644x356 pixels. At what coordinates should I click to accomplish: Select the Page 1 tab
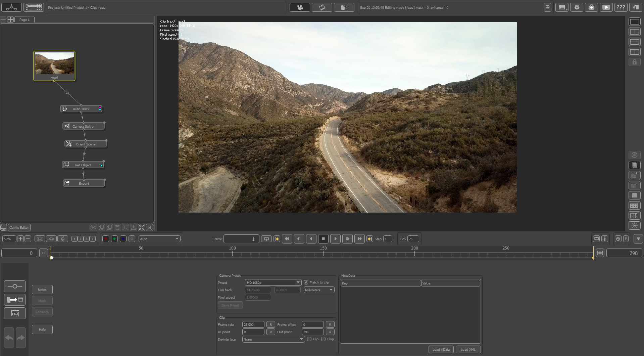pos(24,20)
